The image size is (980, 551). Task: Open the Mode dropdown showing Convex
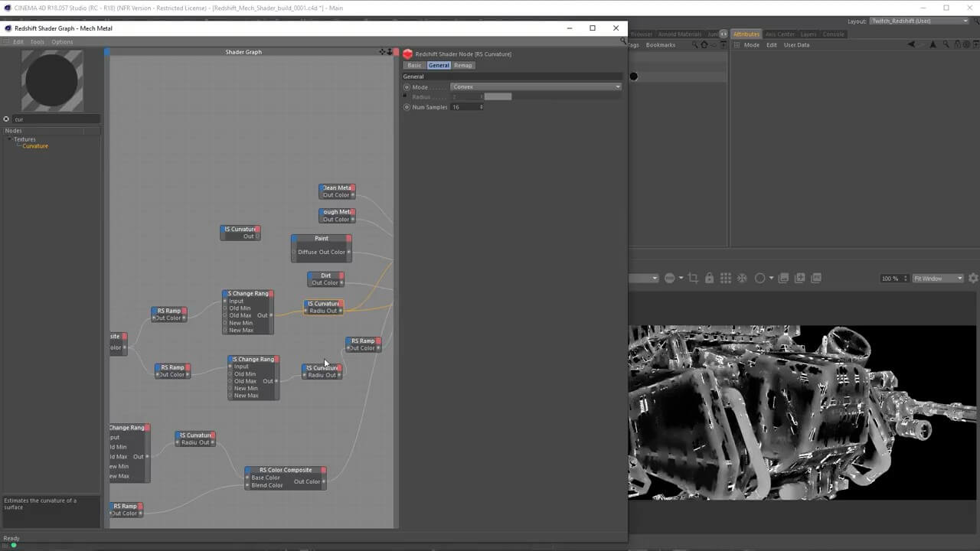535,87
